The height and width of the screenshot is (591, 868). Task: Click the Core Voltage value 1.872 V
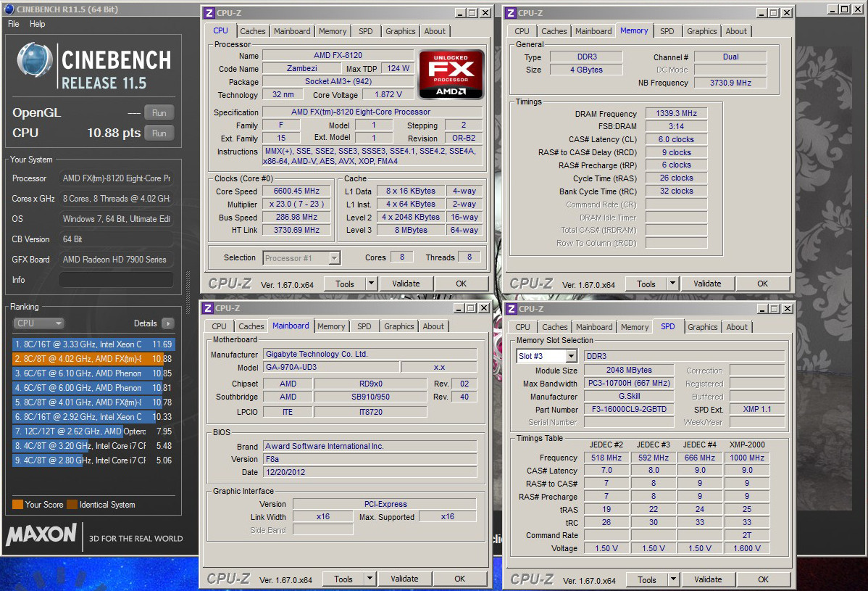[388, 95]
